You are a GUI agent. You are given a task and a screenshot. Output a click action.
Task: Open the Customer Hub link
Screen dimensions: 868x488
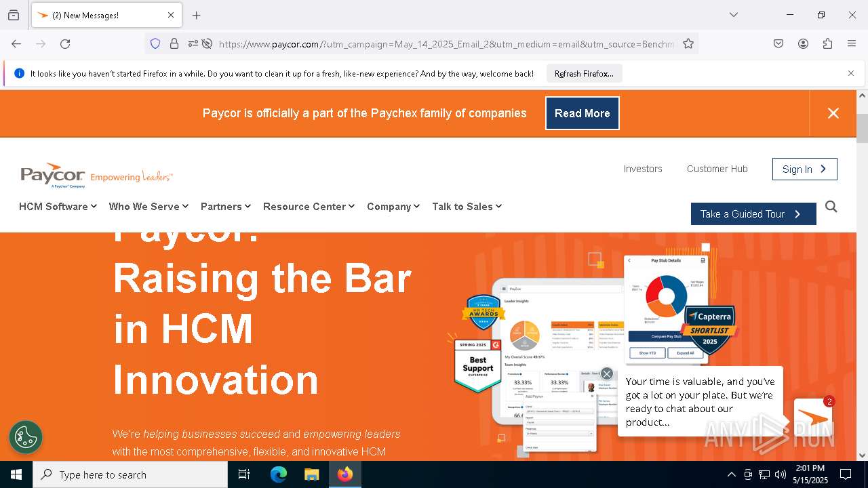[717, 169]
